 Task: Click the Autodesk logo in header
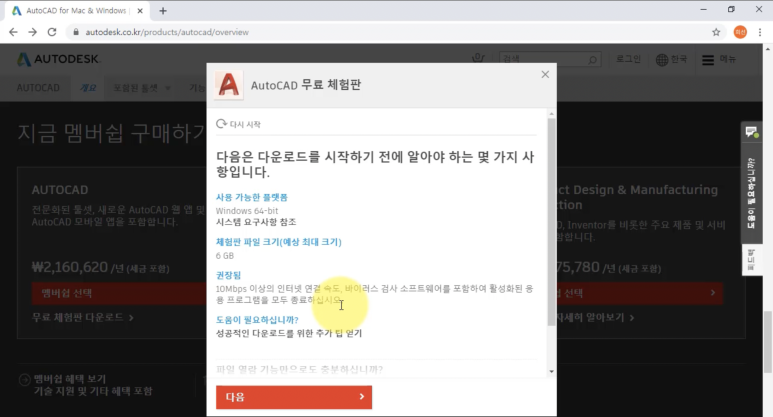pyautogui.click(x=59, y=59)
